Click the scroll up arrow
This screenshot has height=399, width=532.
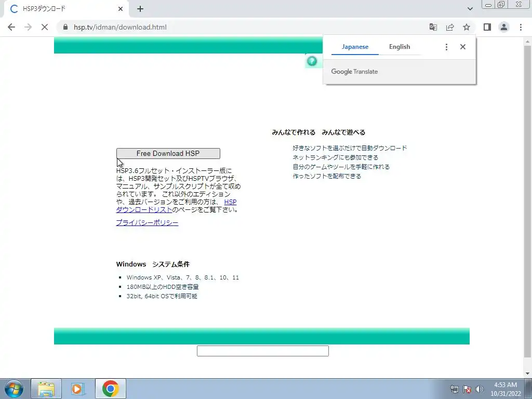527,42
